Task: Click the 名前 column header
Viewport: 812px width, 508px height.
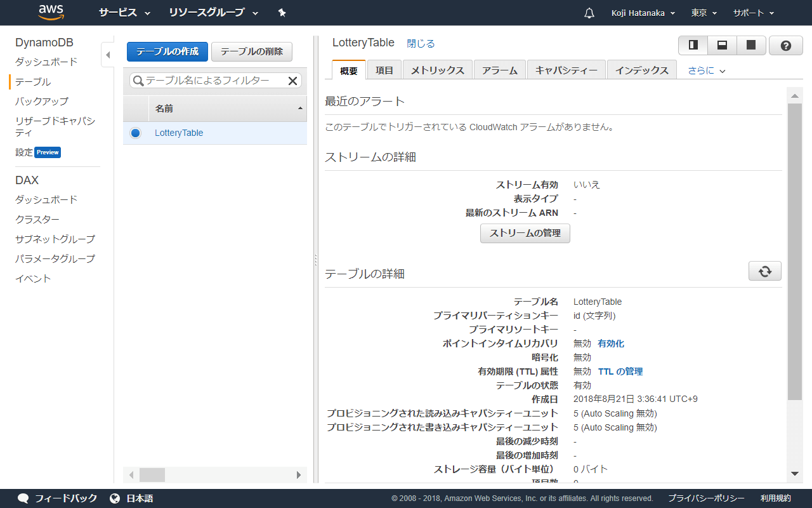Action: 228,109
